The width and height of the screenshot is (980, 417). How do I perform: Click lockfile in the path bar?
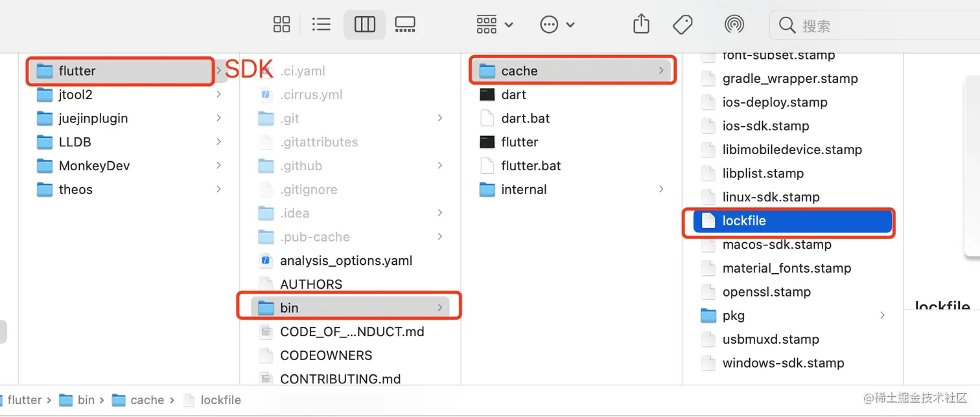click(x=212, y=400)
